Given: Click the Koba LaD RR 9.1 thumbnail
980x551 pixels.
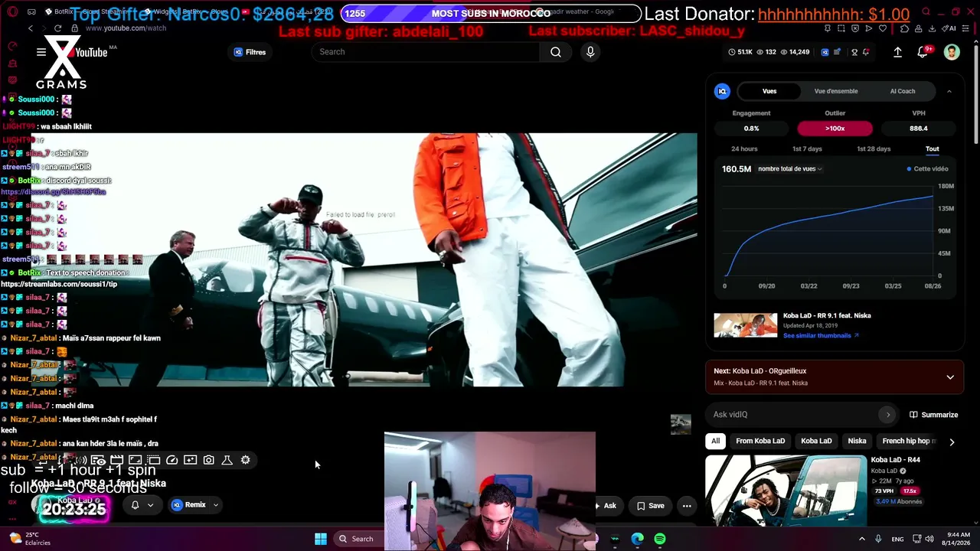Looking at the screenshot, I should (745, 325).
